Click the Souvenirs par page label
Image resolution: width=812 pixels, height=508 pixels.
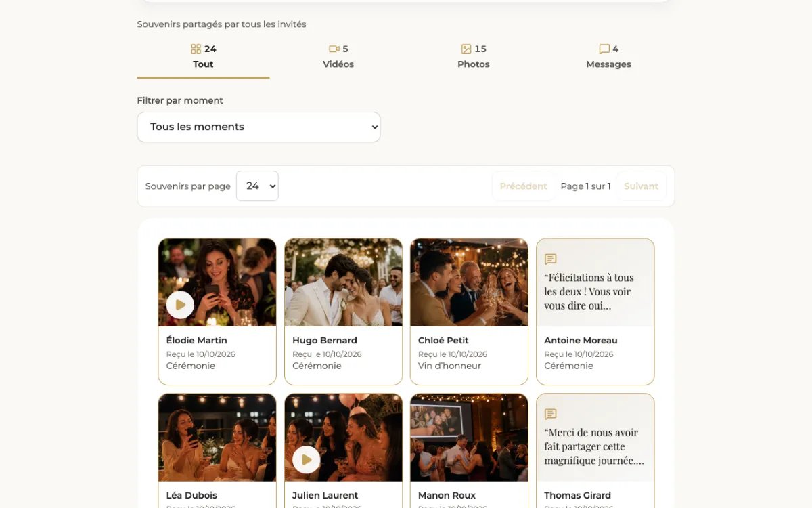coord(188,186)
